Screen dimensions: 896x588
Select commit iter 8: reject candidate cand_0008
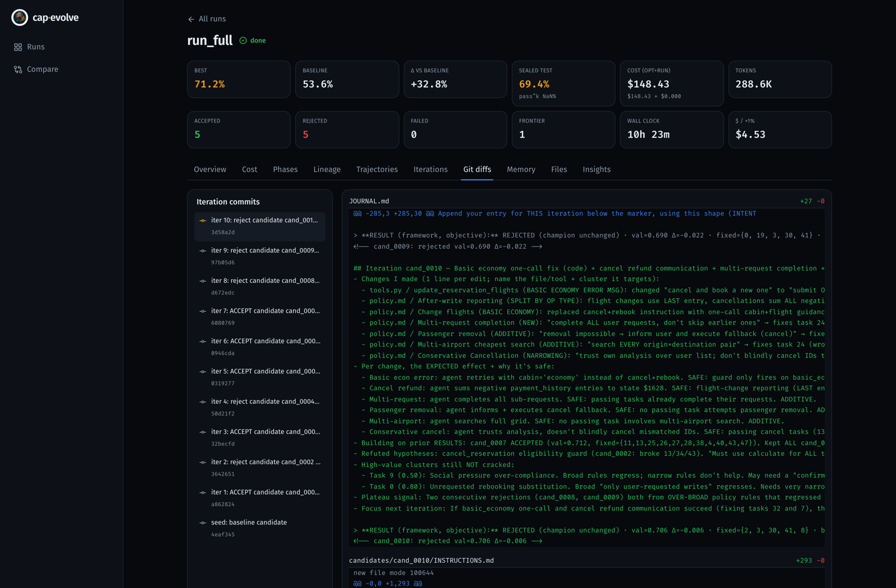coord(260,287)
